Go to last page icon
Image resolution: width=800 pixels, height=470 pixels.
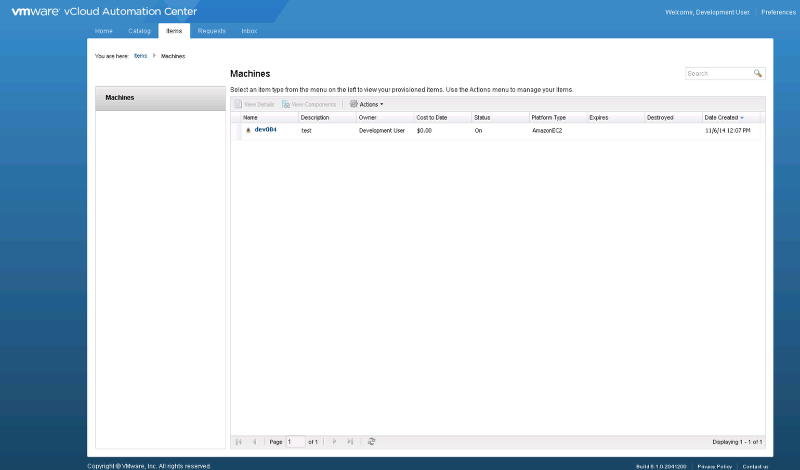(350, 441)
